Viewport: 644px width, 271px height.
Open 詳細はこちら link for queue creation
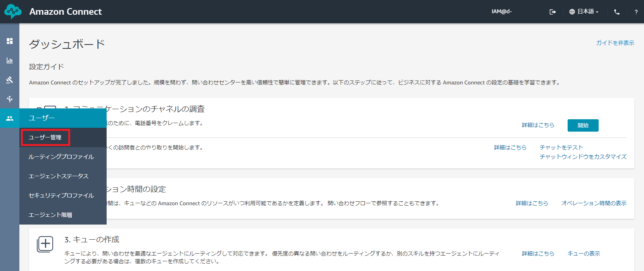click(538, 254)
